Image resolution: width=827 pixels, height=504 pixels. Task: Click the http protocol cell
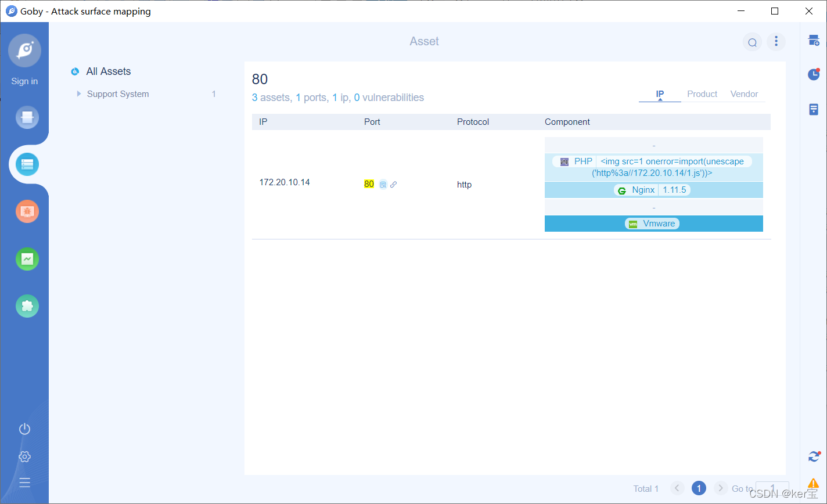(x=464, y=185)
